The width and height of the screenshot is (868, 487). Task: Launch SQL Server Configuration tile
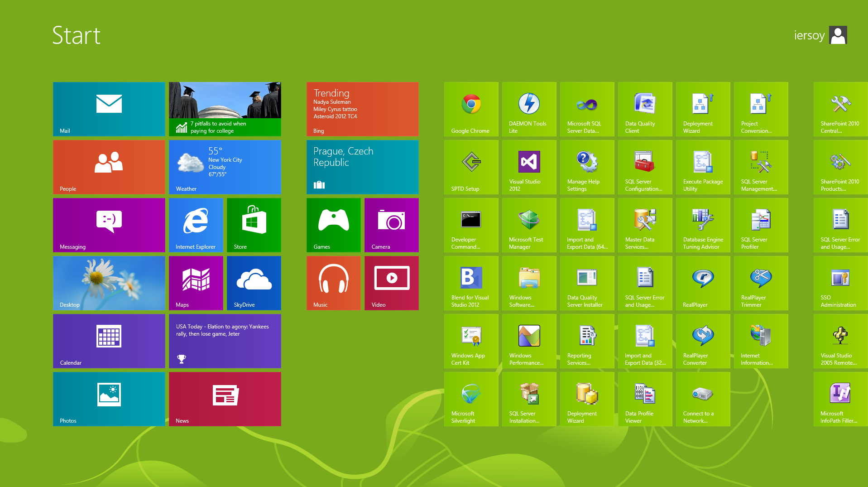[x=645, y=167]
